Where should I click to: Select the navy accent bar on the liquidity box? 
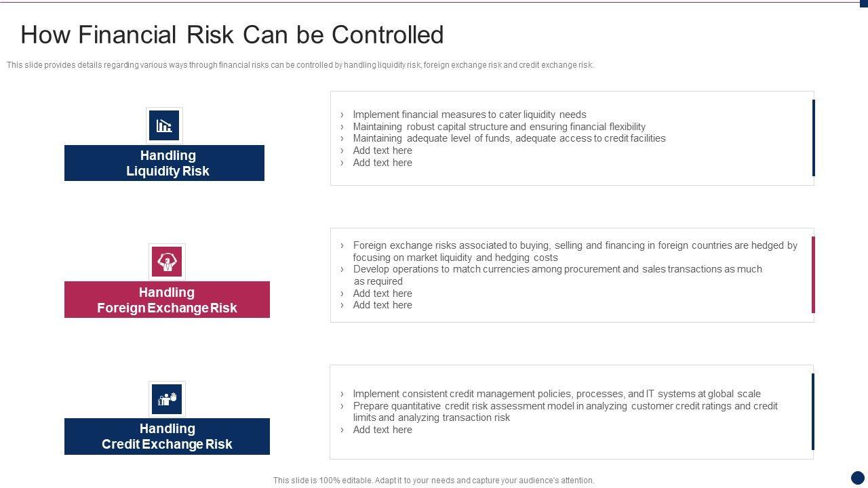pos(813,138)
